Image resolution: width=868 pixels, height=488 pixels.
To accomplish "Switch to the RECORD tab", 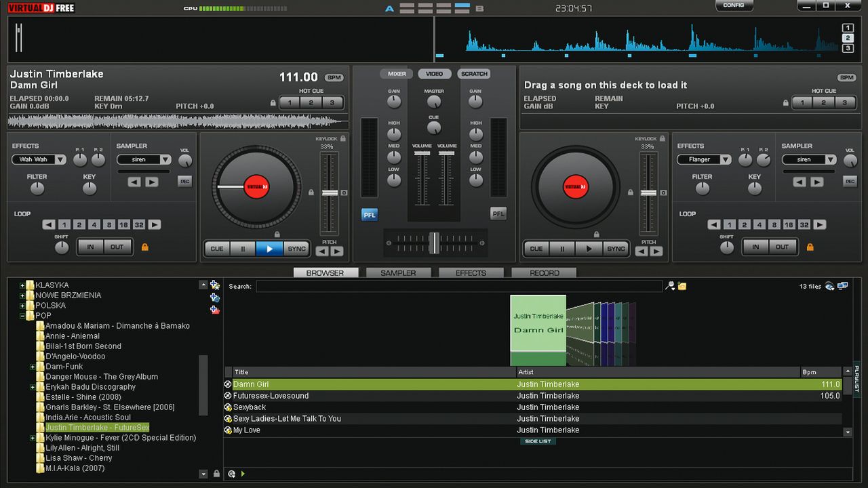I will (544, 272).
